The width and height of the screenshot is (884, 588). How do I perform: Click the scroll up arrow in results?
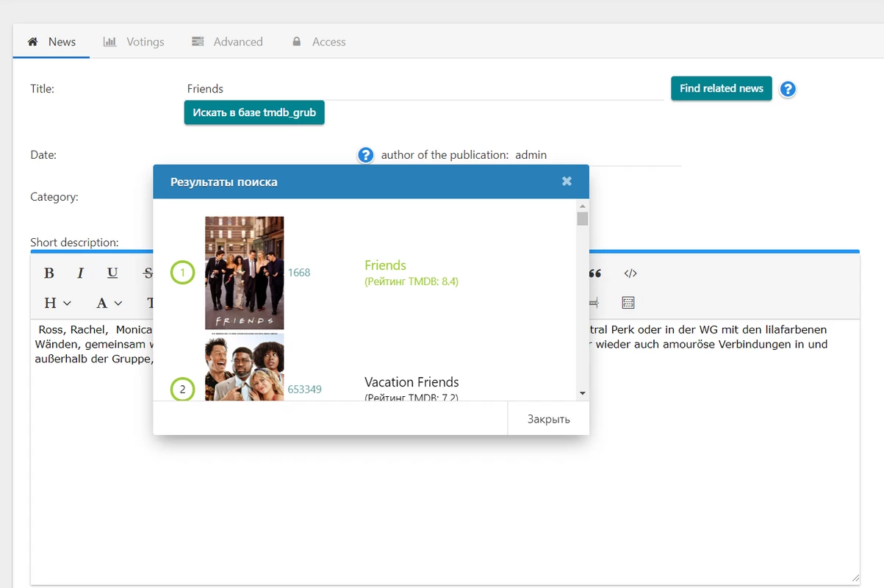[583, 207]
